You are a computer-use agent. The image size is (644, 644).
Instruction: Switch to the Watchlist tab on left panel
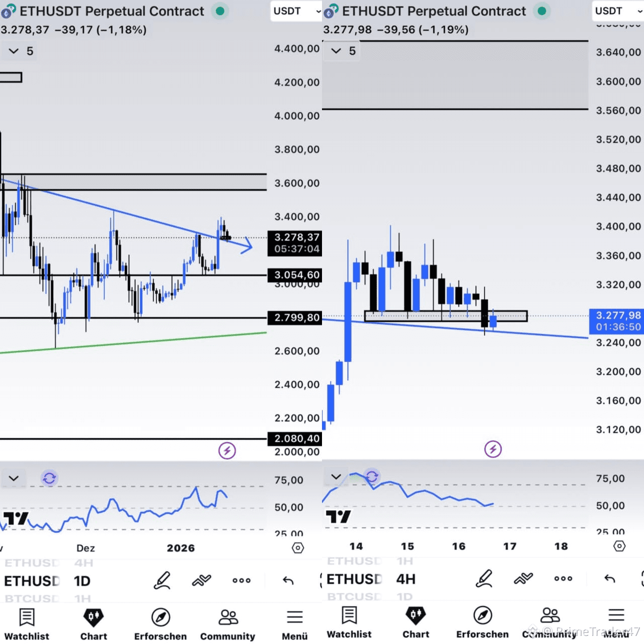click(27, 624)
